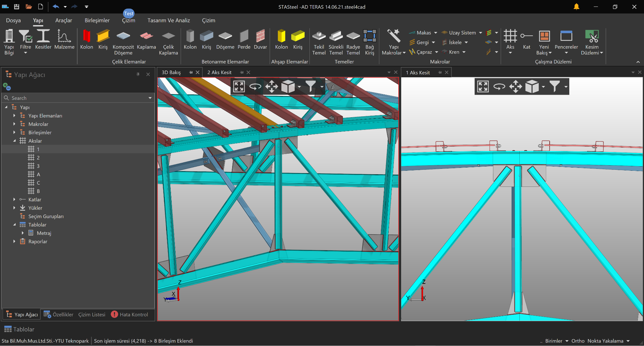
Task: Toggle Ortho mode in status bar
Action: (x=578, y=341)
